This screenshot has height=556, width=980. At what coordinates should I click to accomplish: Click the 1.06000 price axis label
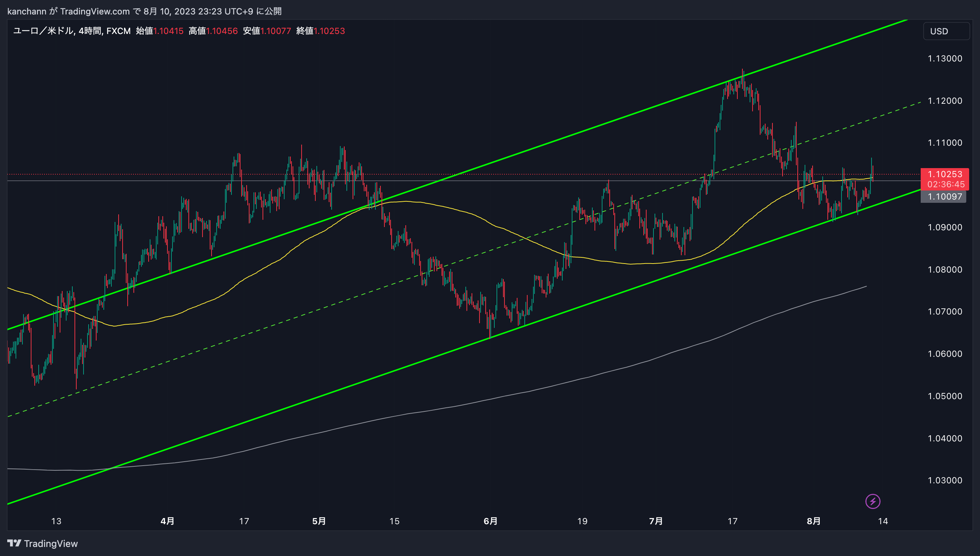tap(945, 354)
